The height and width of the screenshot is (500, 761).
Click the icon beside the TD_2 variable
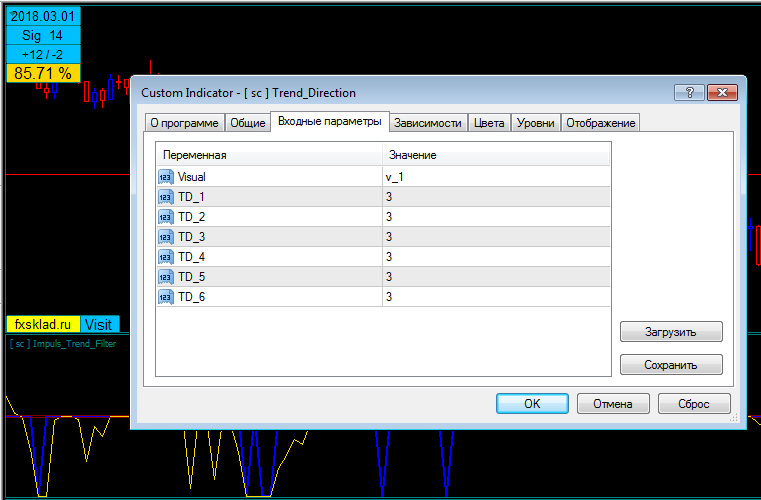tap(165, 217)
